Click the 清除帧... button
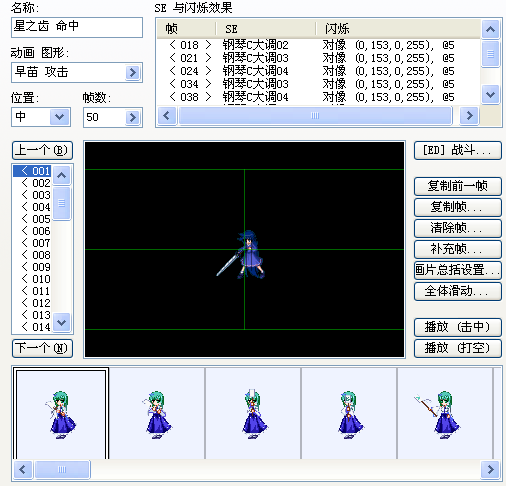This screenshot has height=486, width=506. tap(458, 228)
